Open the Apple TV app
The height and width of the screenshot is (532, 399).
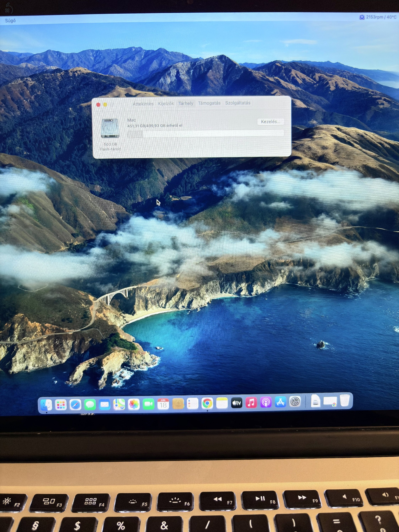(x=237, y=403)
